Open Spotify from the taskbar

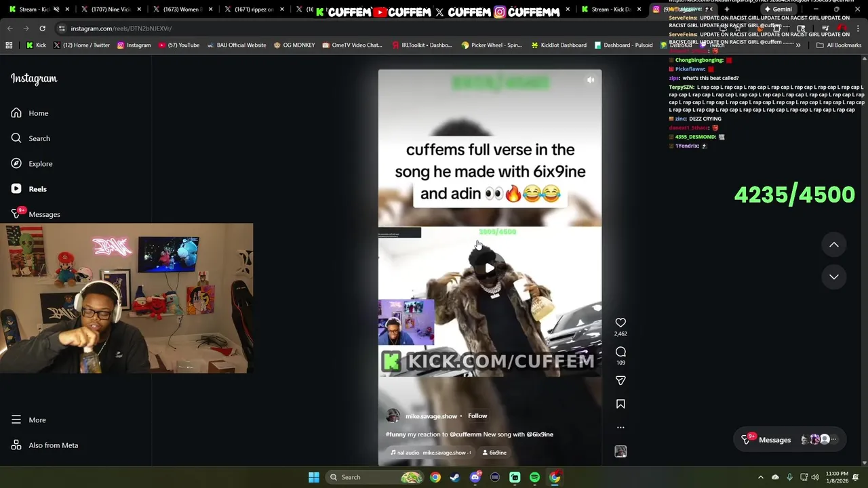[534, 477]
